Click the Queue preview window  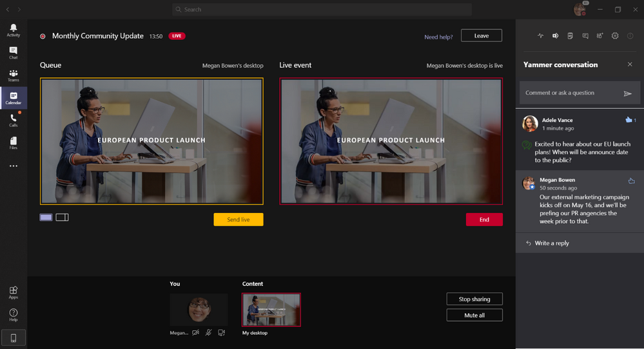point(151,141)
